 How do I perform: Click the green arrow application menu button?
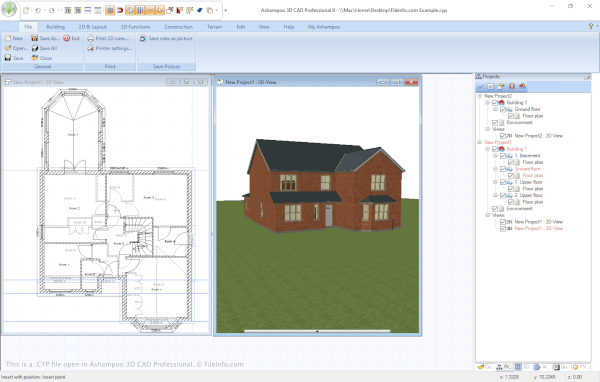pos(9,10)
